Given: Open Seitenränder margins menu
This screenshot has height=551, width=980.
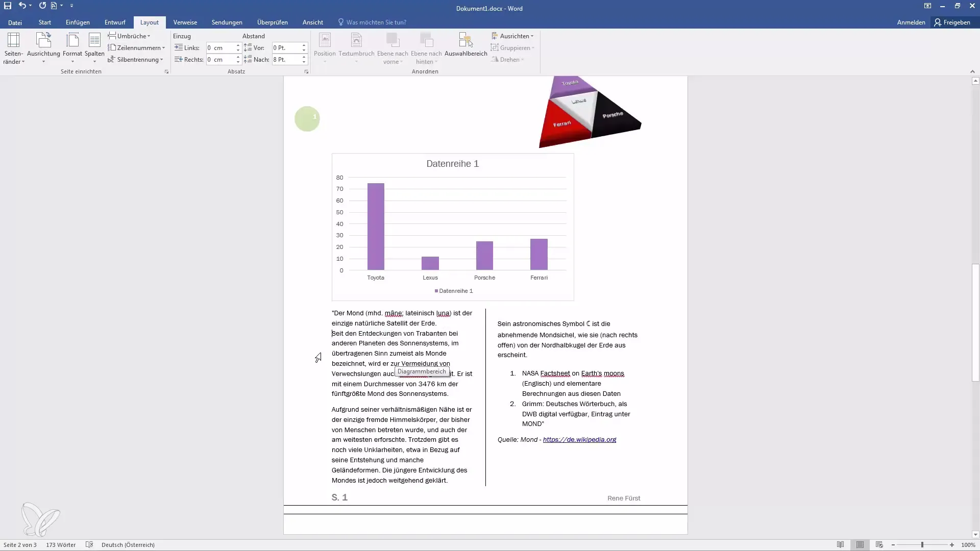Looking at the screenshot, I should 13,48.
